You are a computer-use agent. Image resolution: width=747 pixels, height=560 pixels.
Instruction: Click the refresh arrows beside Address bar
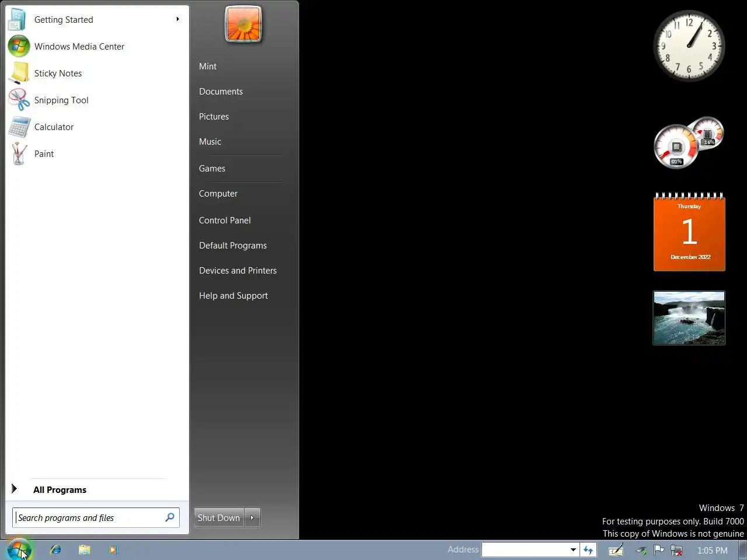coord(588,549)
